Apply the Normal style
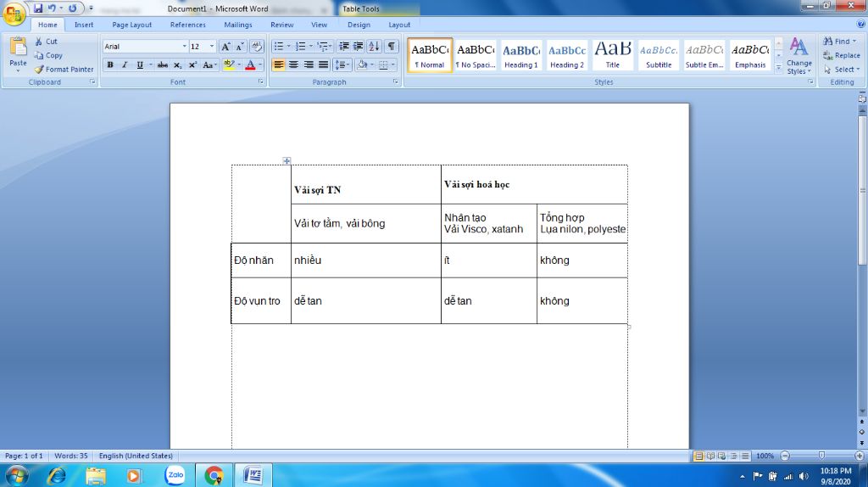Viewport: 868px width, 487px height. 430,55
